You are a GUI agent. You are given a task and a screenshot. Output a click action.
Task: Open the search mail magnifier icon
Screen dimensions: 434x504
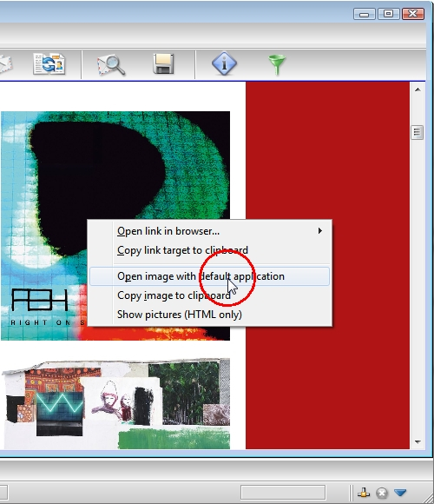pyautogui.click(x=111, y=64)
